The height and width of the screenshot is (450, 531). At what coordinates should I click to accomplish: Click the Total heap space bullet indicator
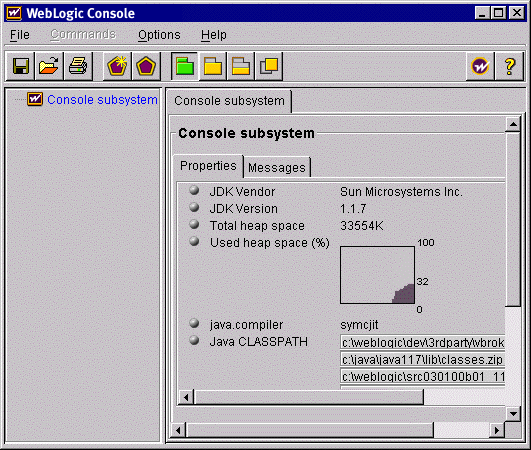(x=194, y=224)
